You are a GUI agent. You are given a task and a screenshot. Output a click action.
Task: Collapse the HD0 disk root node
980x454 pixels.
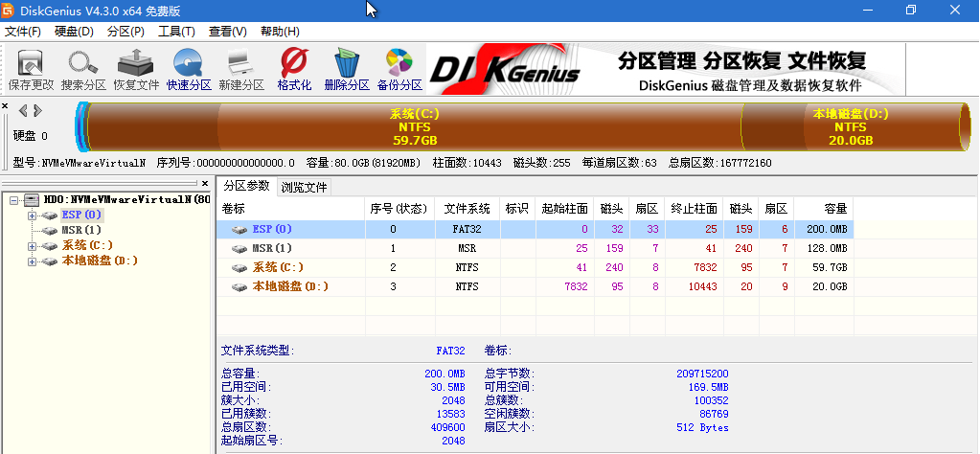click(12, 199)
